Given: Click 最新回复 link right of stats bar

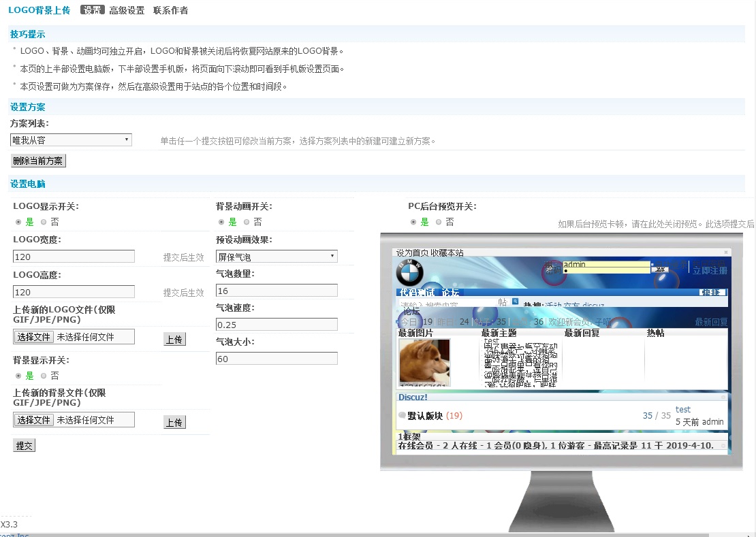Looking at the screenshot, I should (x=711, y=322).
